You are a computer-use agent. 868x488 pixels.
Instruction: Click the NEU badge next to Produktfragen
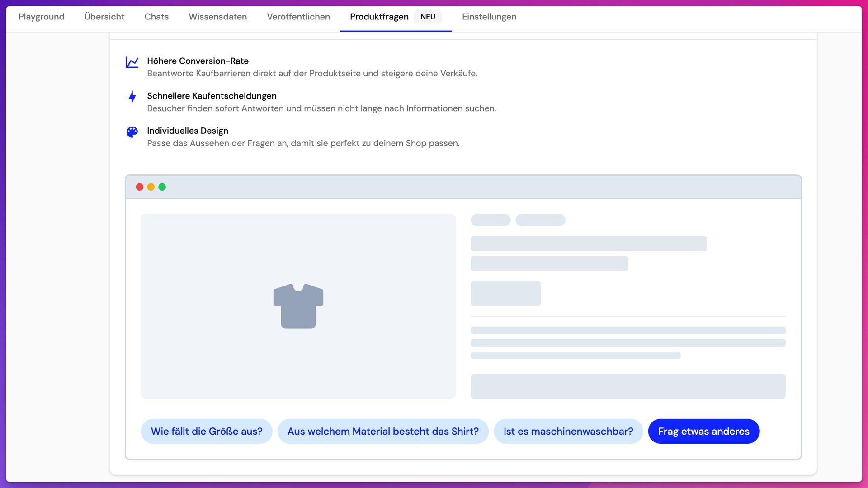428,17
